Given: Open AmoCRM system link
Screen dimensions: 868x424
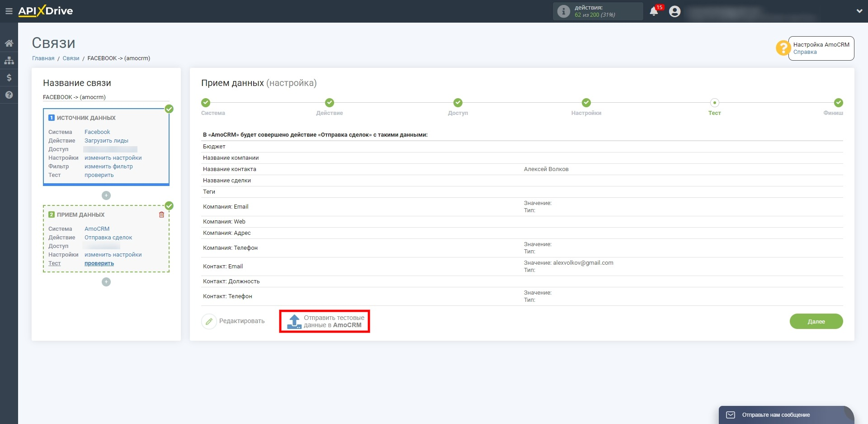Looking at the screenshot, I should point(97,229).
